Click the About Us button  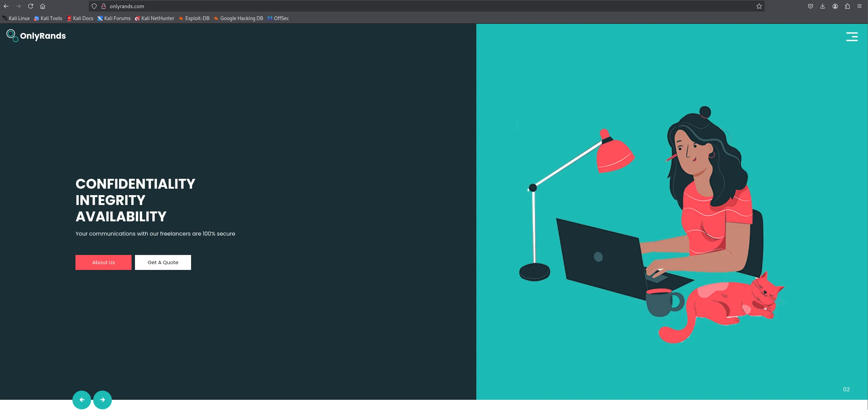(x=103, y=262)
